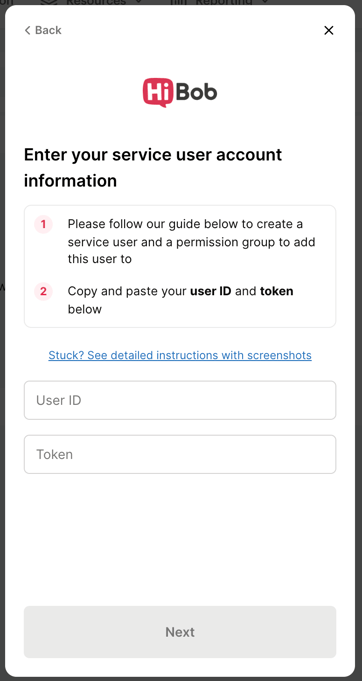Image resolution: width=362 pixels, height=681 pixels.
Task: Go back via the Back label
Action: click(x=48, y=30)
